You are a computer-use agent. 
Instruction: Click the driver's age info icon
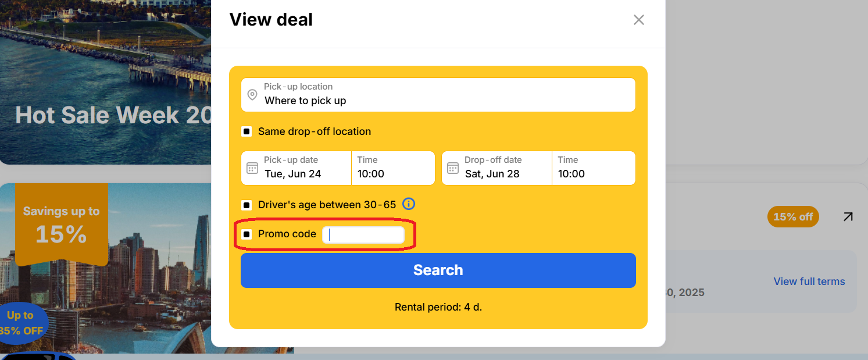[x=409, y=204]
